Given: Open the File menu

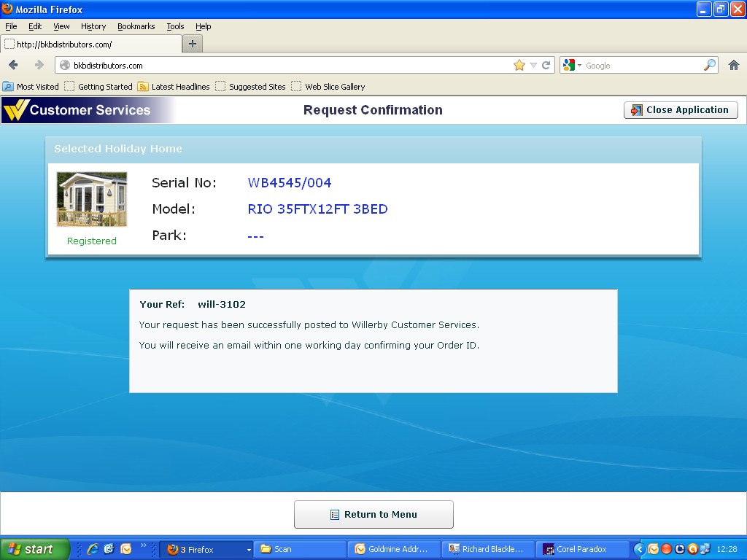Looking at the screenshot, I should click(x=11, y=26).
